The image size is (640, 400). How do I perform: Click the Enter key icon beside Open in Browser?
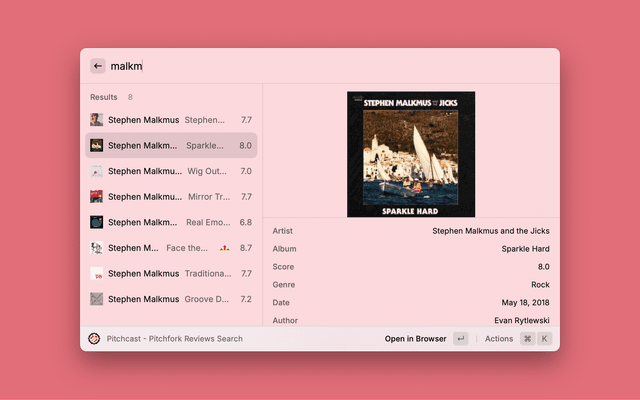[x=460, y=339]
